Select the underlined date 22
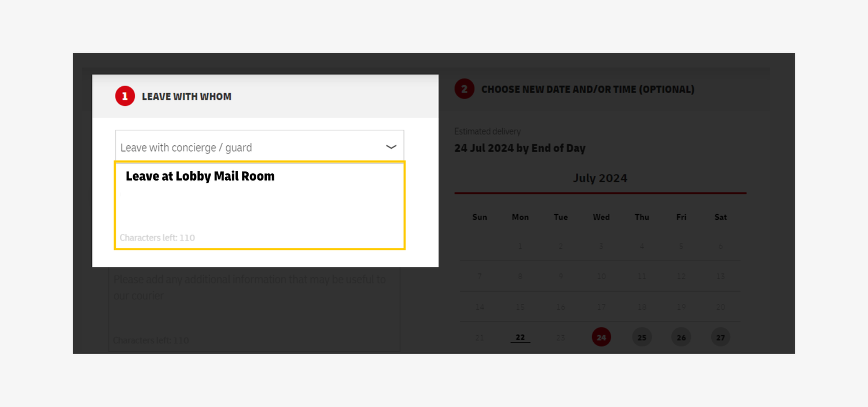This screenshot has width=868, height=407. pyautogui.click(x=520, y=336)
